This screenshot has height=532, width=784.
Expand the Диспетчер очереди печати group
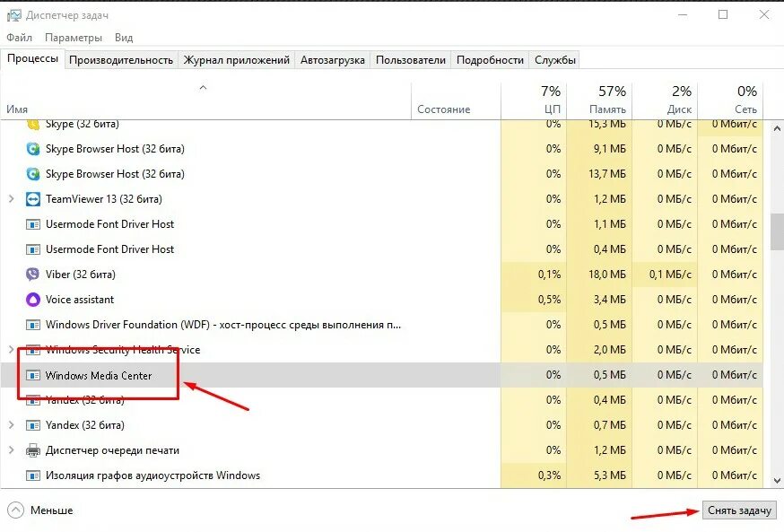(11, 450)
